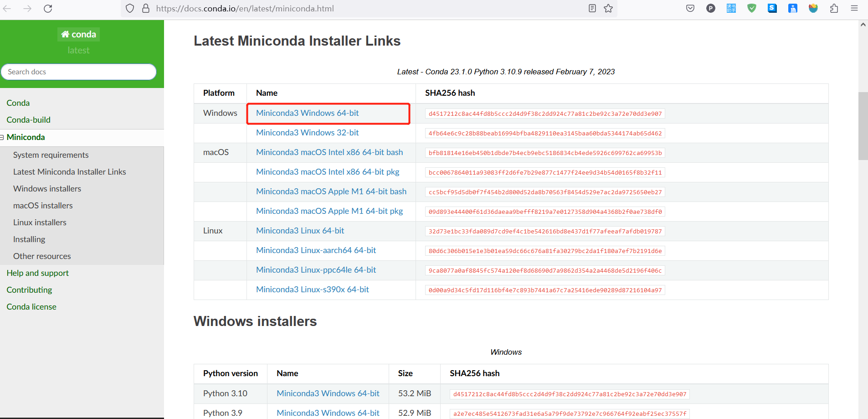This screenshot has width=868, height=419.
Task: Download Miniconda3 Linux 64-bit installer
Action: [x=300, y=231]
